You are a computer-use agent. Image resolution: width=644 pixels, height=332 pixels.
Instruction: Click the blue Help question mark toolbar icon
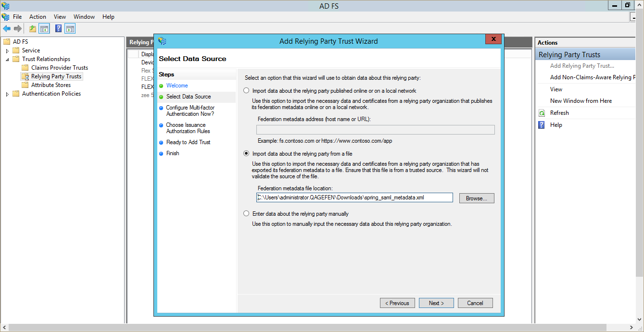point(58,29)
